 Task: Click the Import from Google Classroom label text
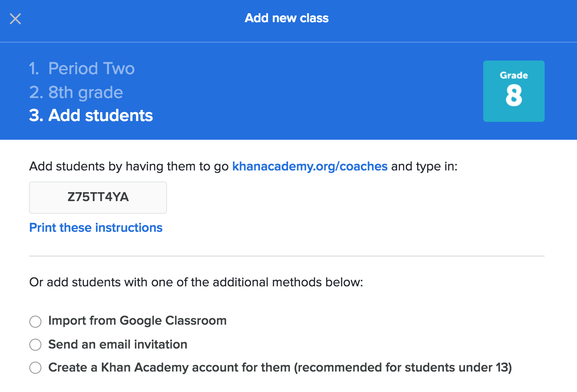pos(137,320)
